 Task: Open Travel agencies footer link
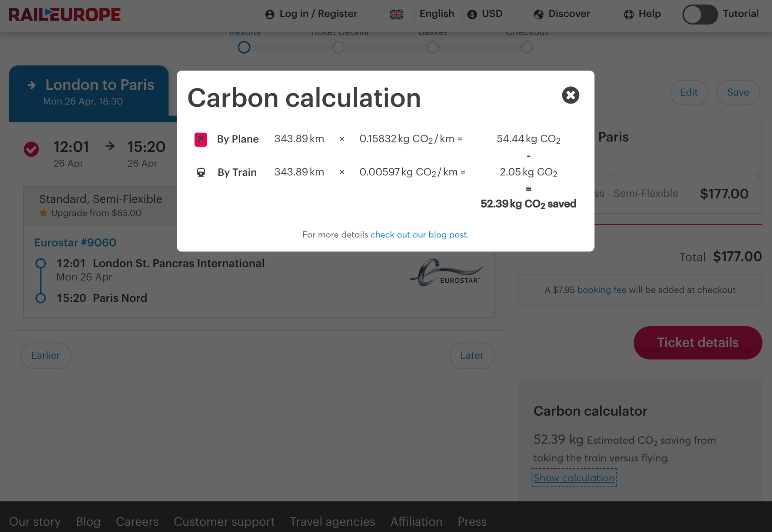pos(332,521)
